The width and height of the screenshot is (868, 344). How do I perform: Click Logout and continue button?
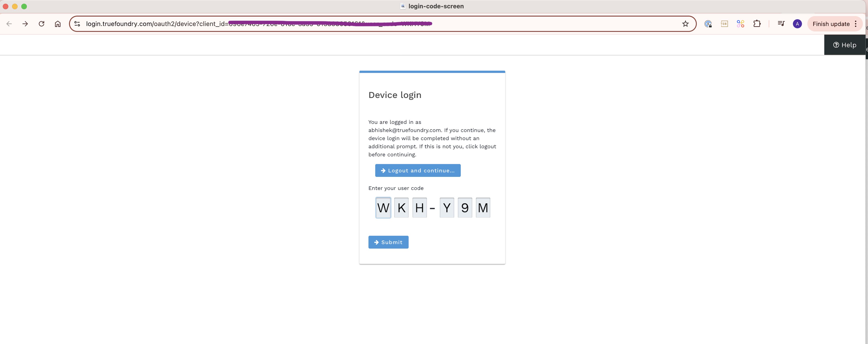point(418,170)
